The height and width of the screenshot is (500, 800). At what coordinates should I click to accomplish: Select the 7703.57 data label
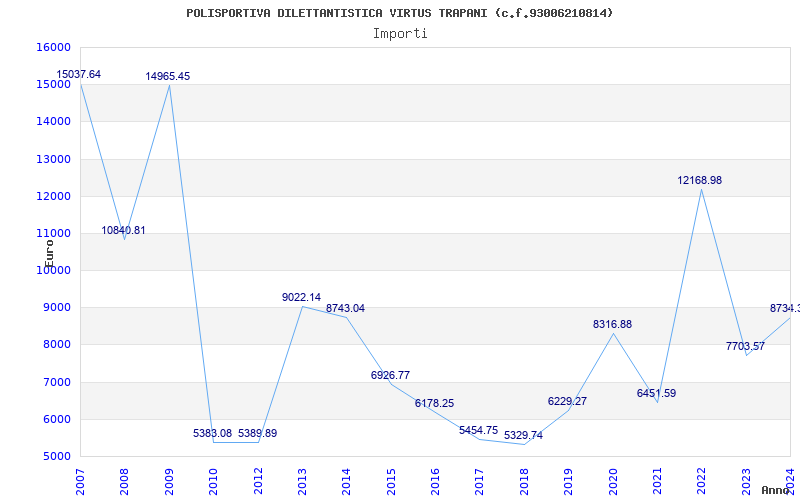(745, 346)
